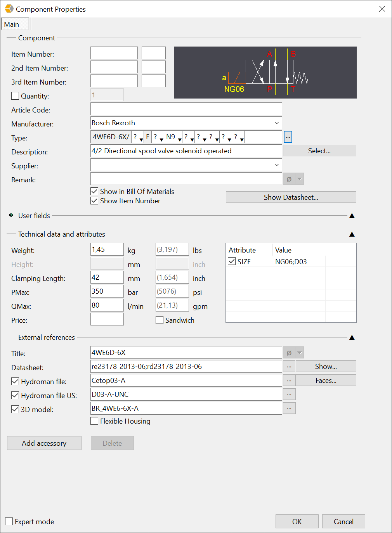
Task: Open Type code selector via ellipsis button
Action: [288, 137]
